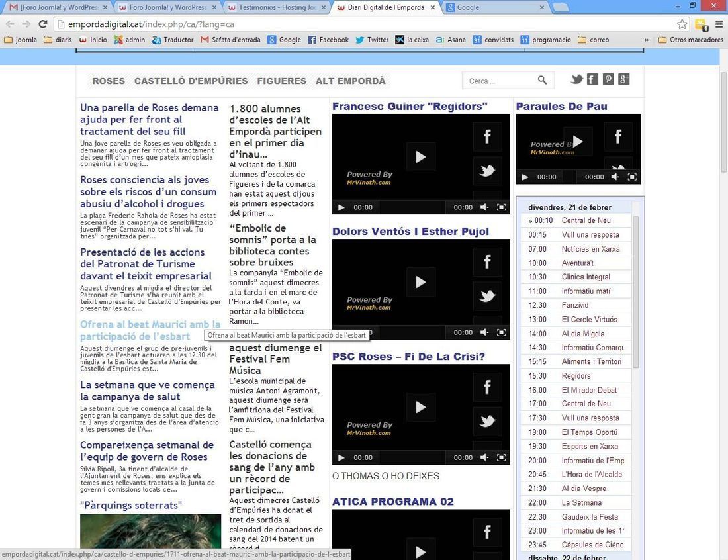Image resolution: width=728 pixels, height=560 pixels.
Task: Click Francesc Guiner video progress bar
Action: (413, 207)
